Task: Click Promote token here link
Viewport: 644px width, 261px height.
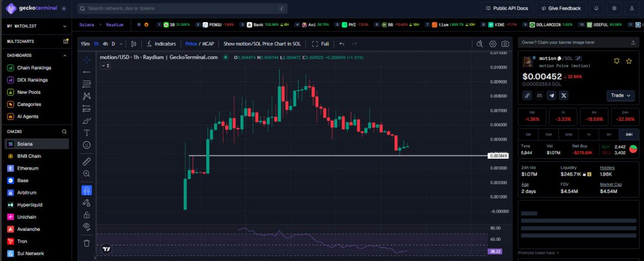Action: coord(538,252)
